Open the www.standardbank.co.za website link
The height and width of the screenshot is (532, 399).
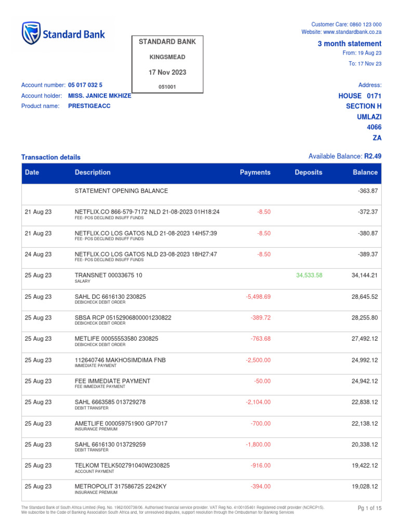tap(352, 32)
